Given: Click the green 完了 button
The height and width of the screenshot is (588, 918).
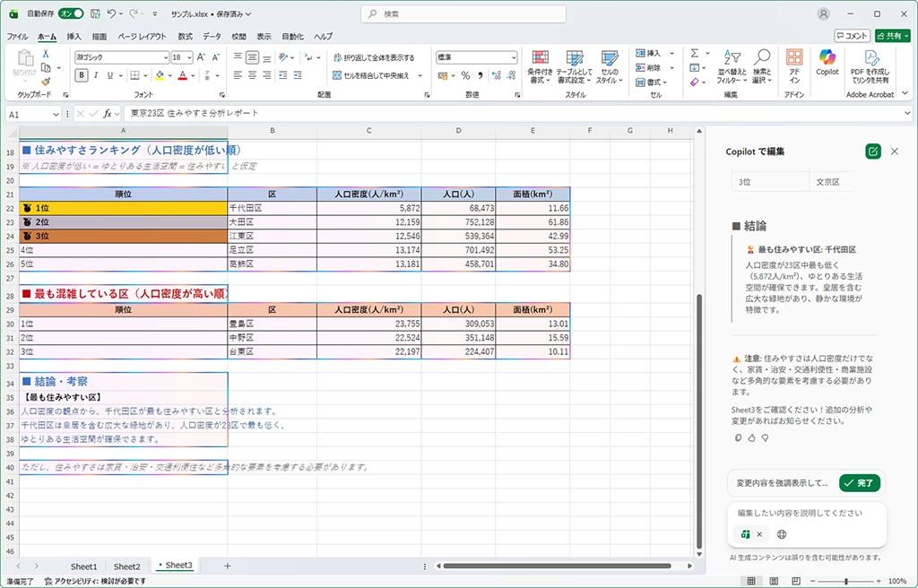Looking at the screenshot, I should (x=860, y=482).
